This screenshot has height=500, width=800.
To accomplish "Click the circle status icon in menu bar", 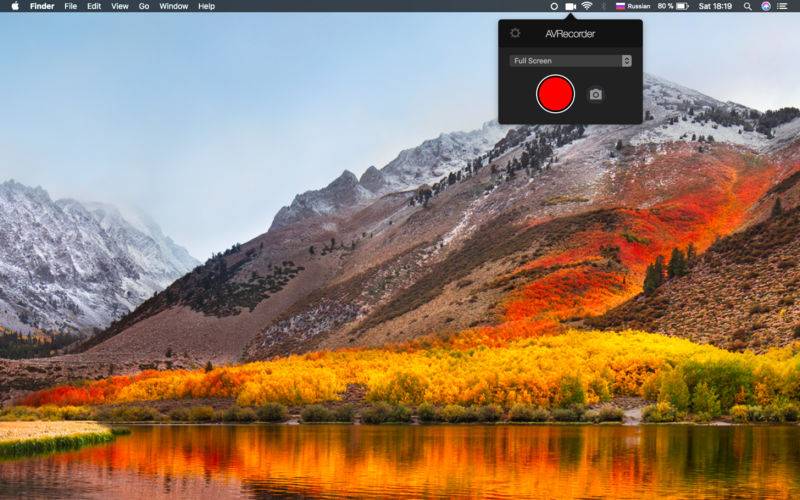I will point(554,6).
